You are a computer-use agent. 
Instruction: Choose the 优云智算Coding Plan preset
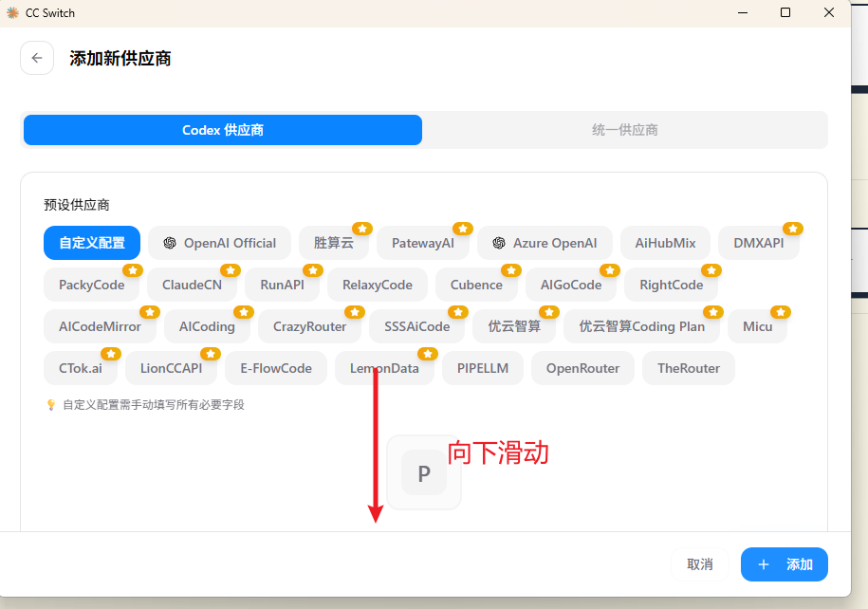point(641,326)
